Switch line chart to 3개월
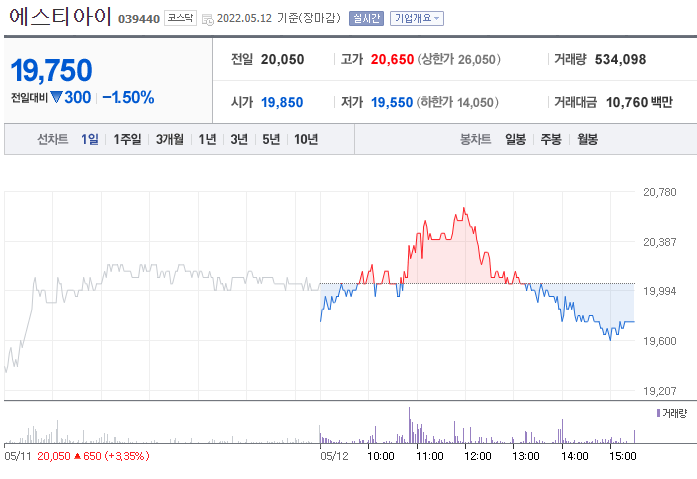Screen dimensions: 697x479 pos(169,140)
